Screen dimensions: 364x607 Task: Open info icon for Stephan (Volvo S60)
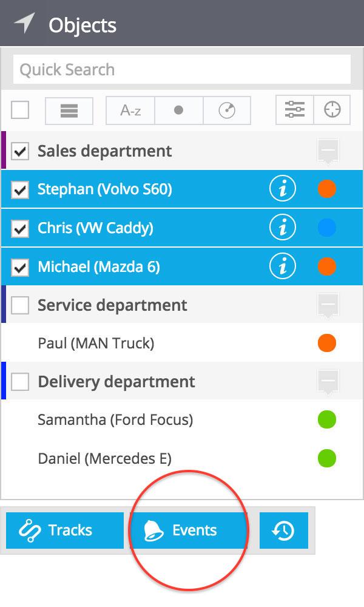(282, 189)
